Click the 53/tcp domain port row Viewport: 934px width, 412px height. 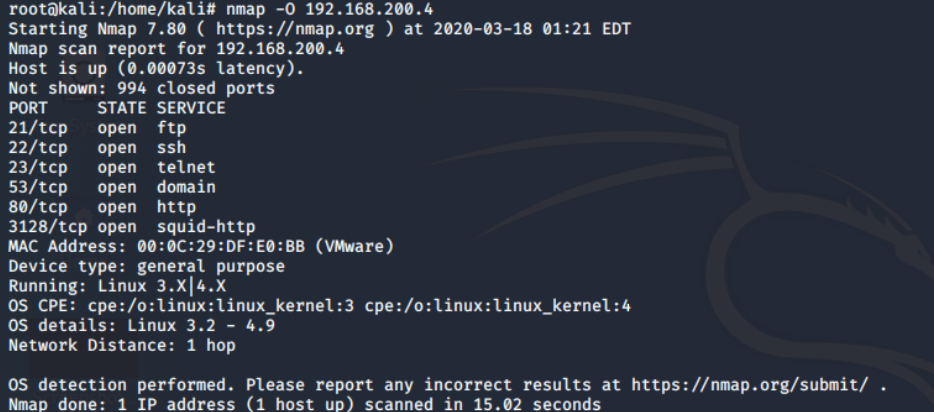pos(112,187)
